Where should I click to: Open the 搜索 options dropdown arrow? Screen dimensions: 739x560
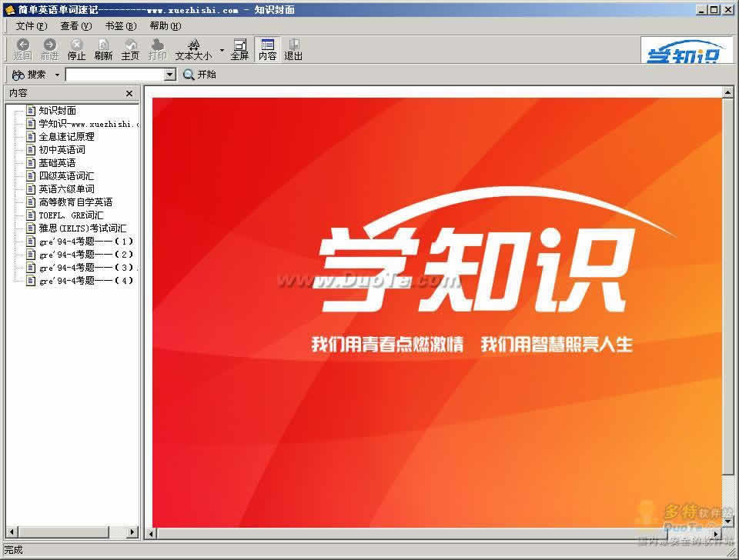(57, 75)
